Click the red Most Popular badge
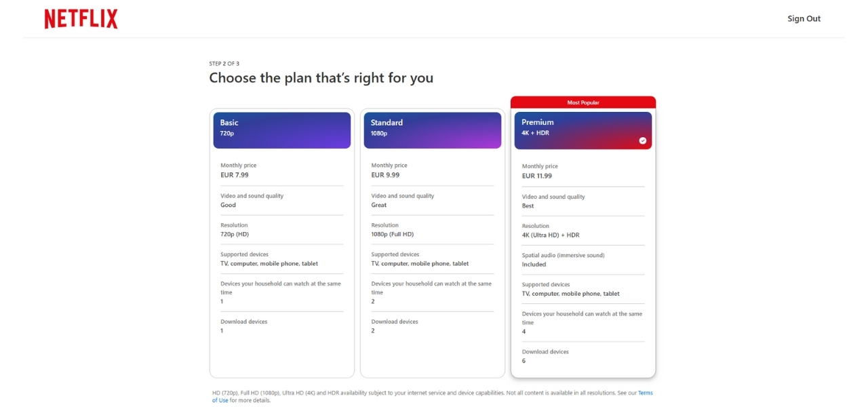This screenshot has height=407, width=868. (x=583, y=102)
